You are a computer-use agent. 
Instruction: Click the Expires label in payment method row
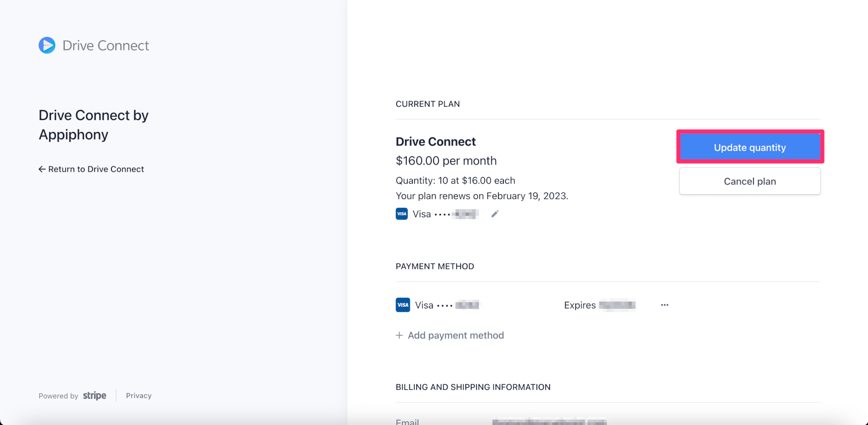[x=580, y=305]
